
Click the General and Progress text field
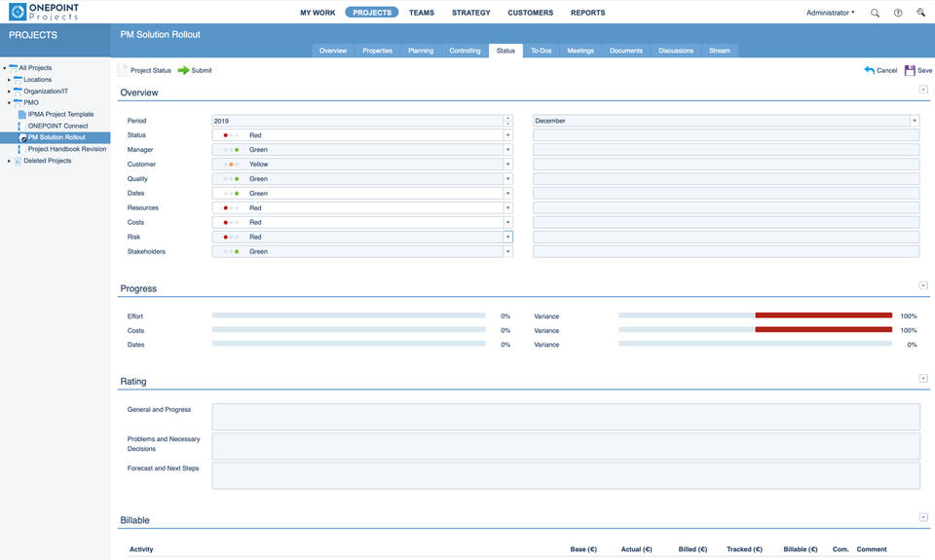(565, 416)
